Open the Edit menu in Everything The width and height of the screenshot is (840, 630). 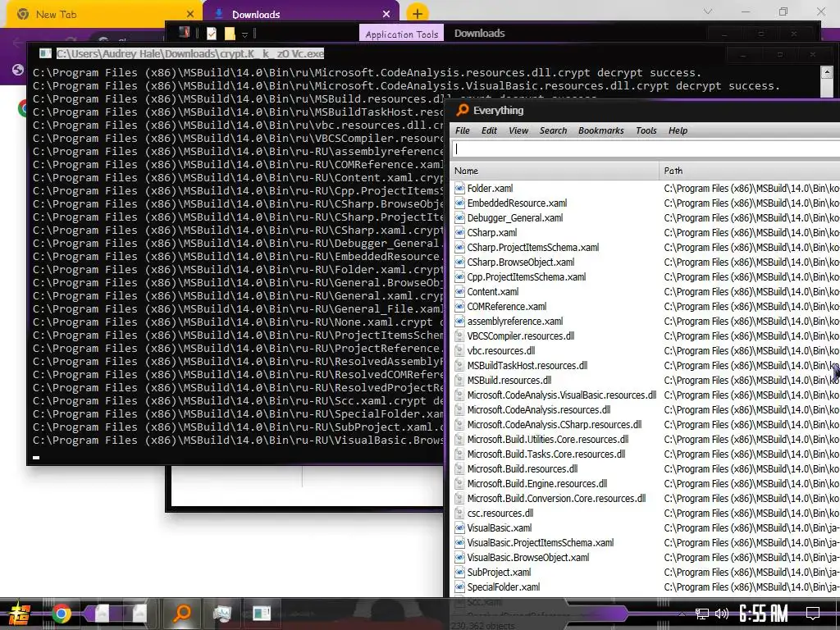click(x=489, y=130)
